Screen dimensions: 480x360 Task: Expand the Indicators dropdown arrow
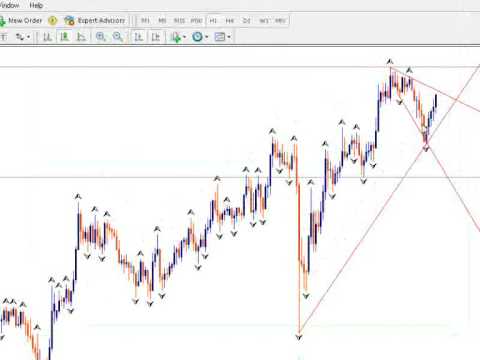185,37
